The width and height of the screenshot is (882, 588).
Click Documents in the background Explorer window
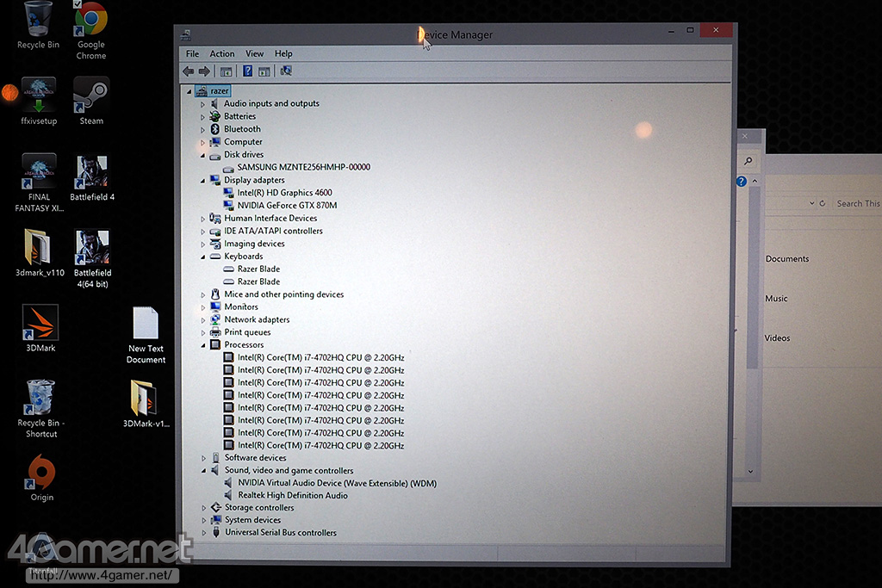[787, 259]
